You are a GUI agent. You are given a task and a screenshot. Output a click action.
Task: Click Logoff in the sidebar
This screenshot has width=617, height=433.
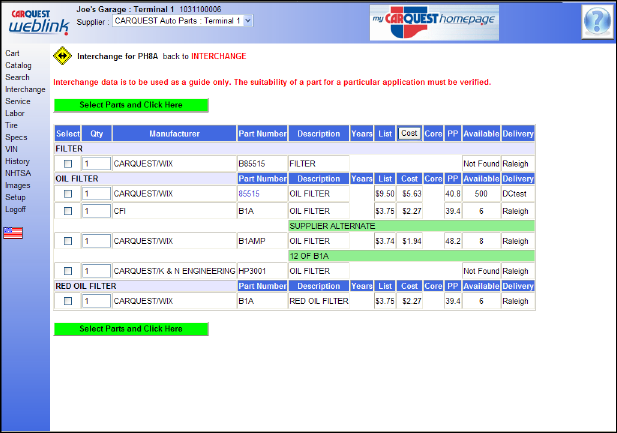pos(16,209)
